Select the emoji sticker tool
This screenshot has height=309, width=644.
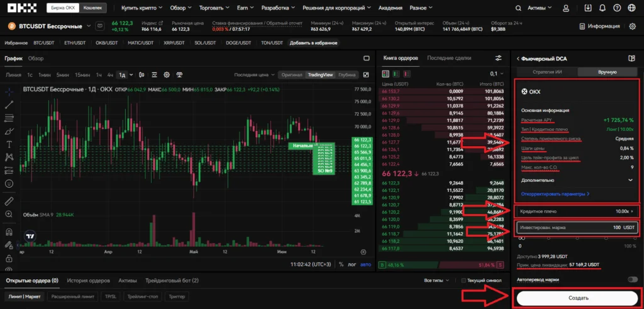9,183
